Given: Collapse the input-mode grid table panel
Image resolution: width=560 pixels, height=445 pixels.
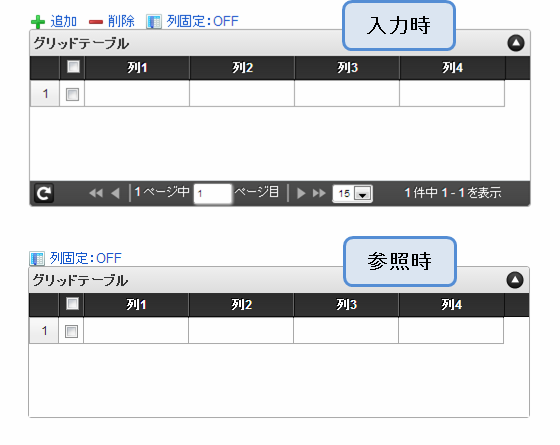Looking at the screenshot, I should coord(516,43).
